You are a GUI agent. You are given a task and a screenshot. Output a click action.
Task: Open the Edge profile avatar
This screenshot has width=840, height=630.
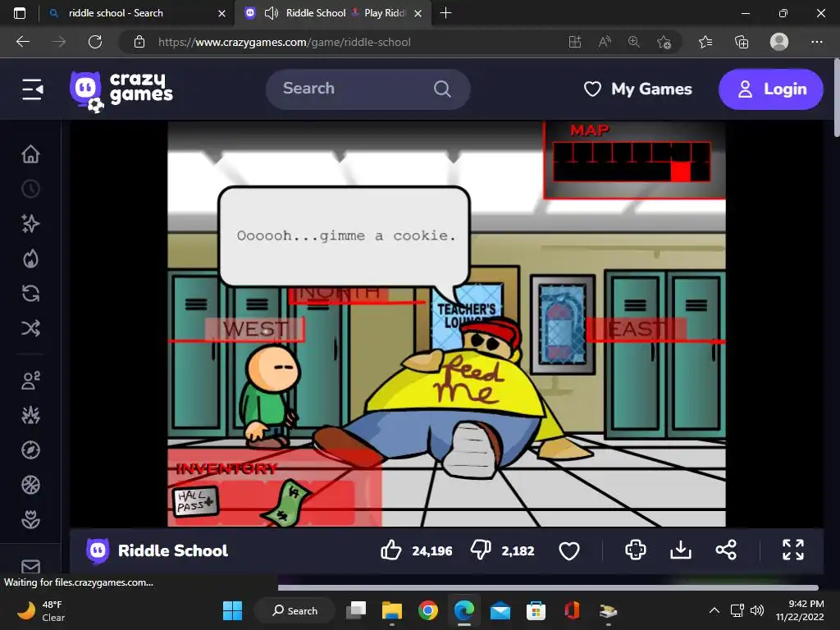779,42
